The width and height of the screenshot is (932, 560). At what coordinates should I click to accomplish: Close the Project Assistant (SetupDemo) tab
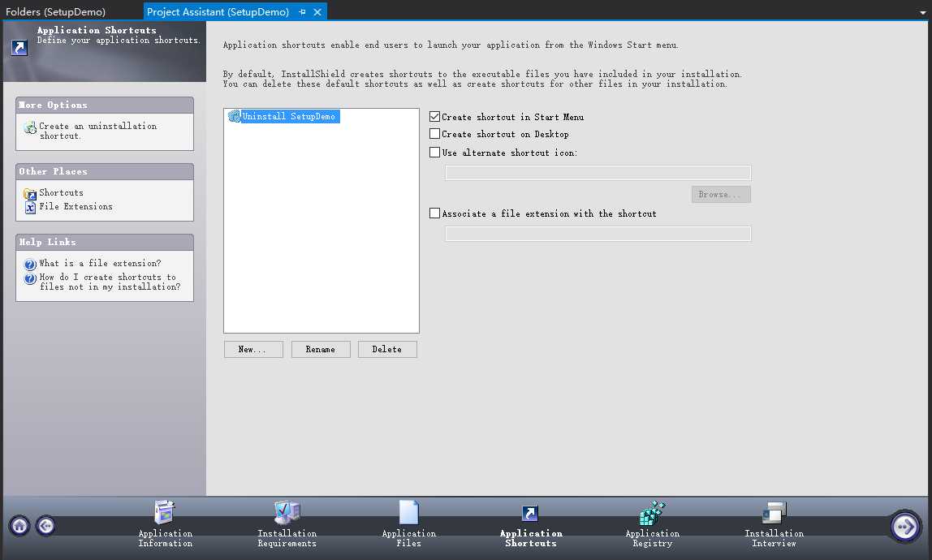317,12
